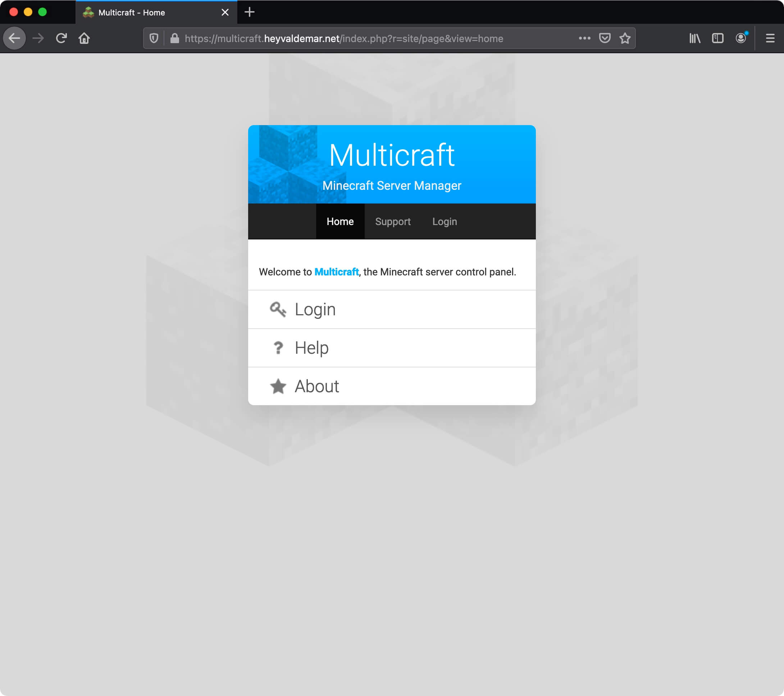Click the Firefox back navigation arrow
This screenshot has height=696, width=784.
(x=15, y=38)
